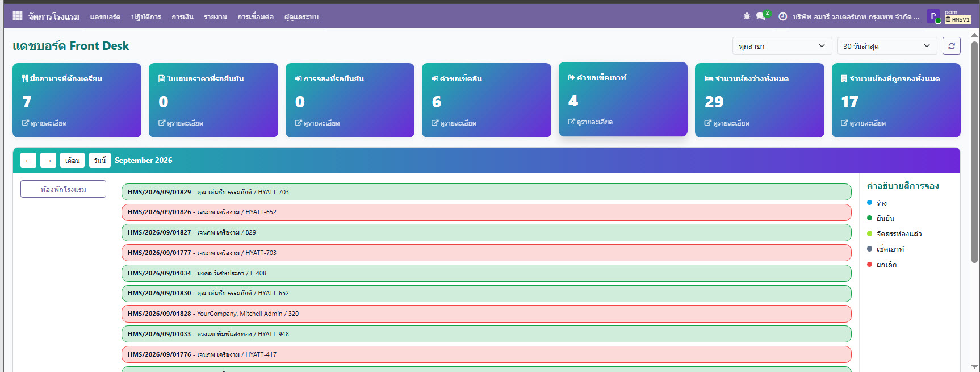
Task: Go to previous month with left arrow
Action: [28, 161]
